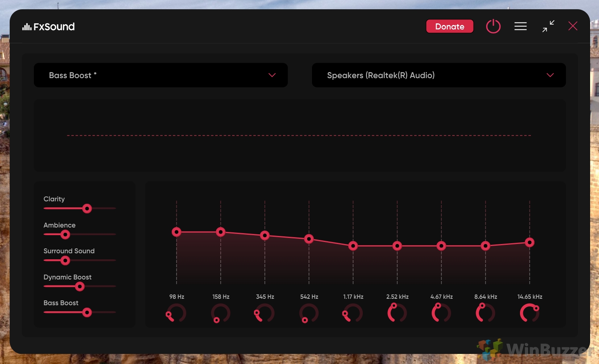Click the 542 Hz frequency knob

pyautogui.click(x=309, y=313)
